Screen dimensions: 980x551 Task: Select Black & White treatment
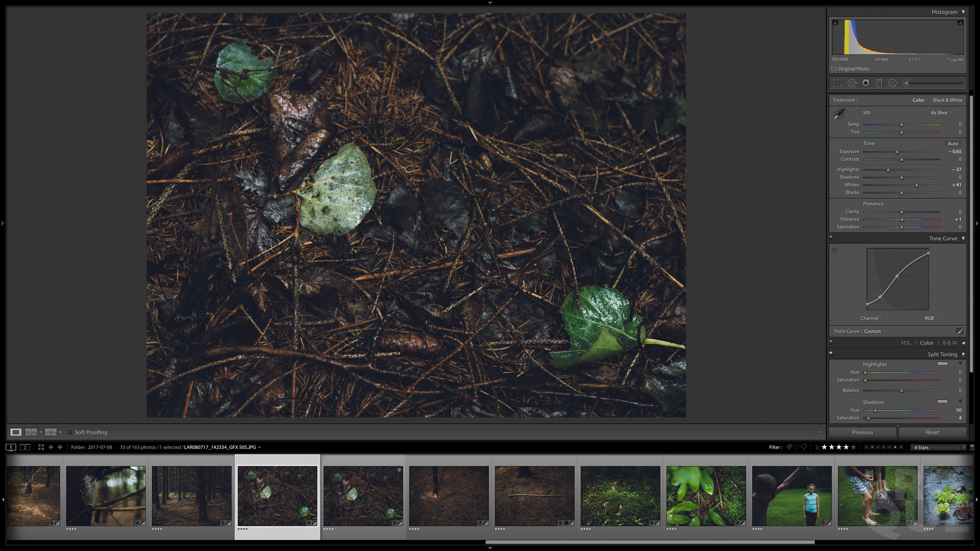click(x=948, y=100)
